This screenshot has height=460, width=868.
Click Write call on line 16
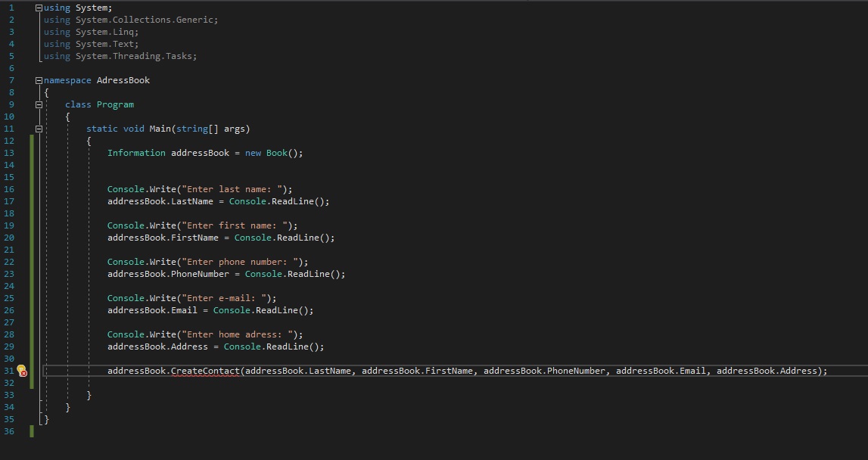[163, 190]
